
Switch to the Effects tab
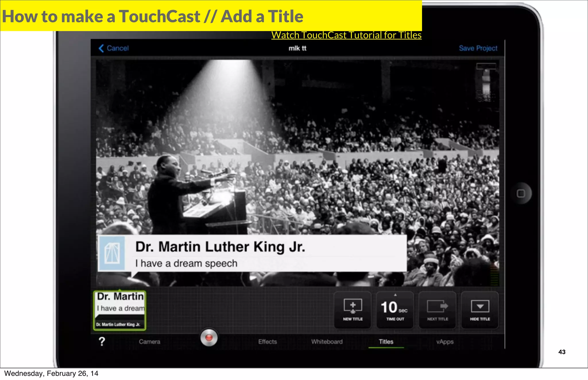(268, 342)
